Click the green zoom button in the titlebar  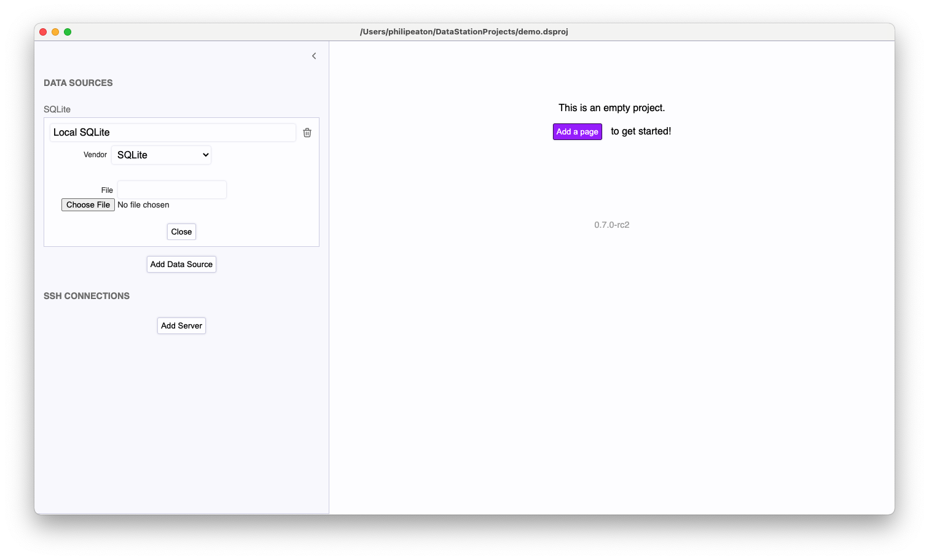coord(67,31)
